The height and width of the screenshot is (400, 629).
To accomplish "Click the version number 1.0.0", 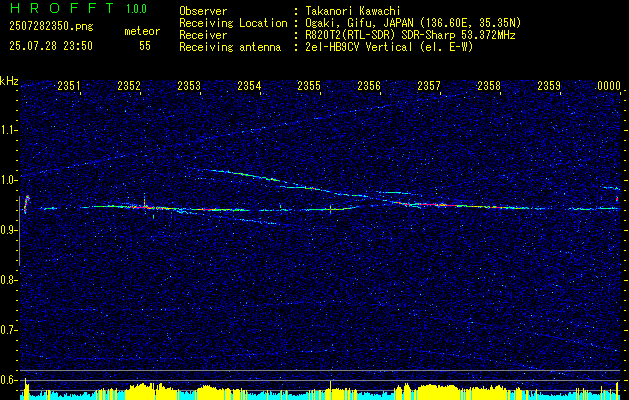I will [x=136, y=9].
